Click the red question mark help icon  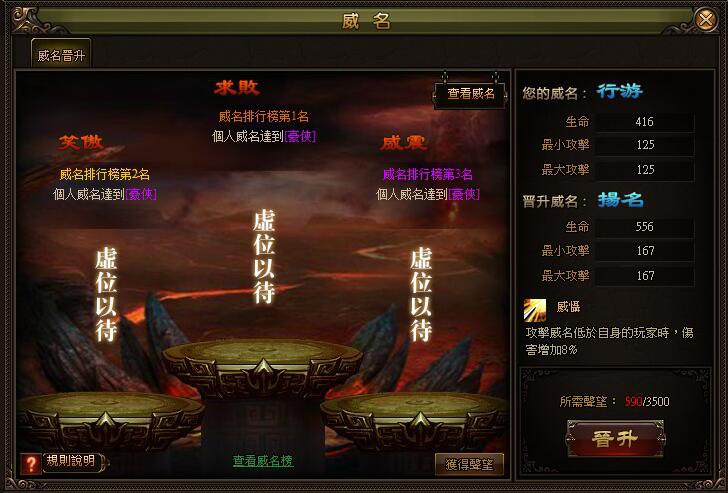[31, 463]
